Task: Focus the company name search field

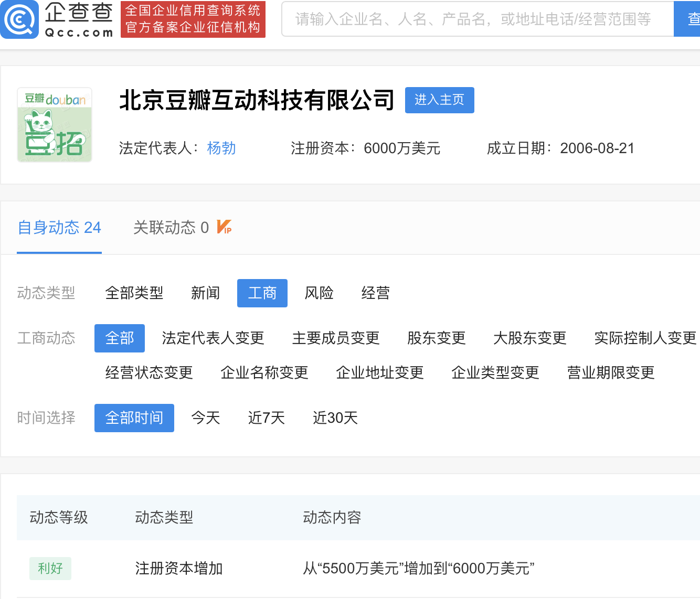Action: [x=478, y=19]
